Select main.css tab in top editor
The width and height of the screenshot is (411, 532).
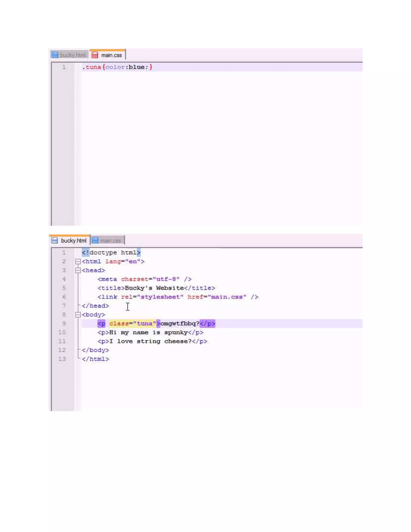click(107, 55)
